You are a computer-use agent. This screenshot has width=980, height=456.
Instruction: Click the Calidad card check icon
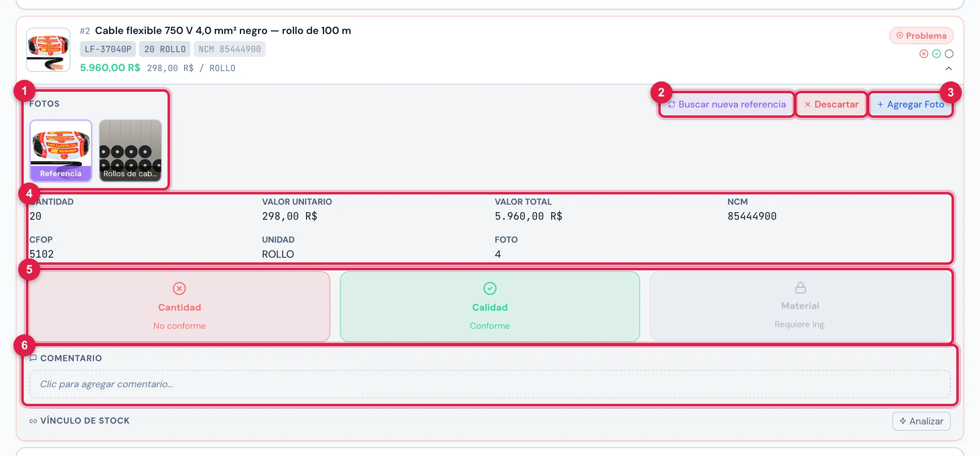coord(490,288)
